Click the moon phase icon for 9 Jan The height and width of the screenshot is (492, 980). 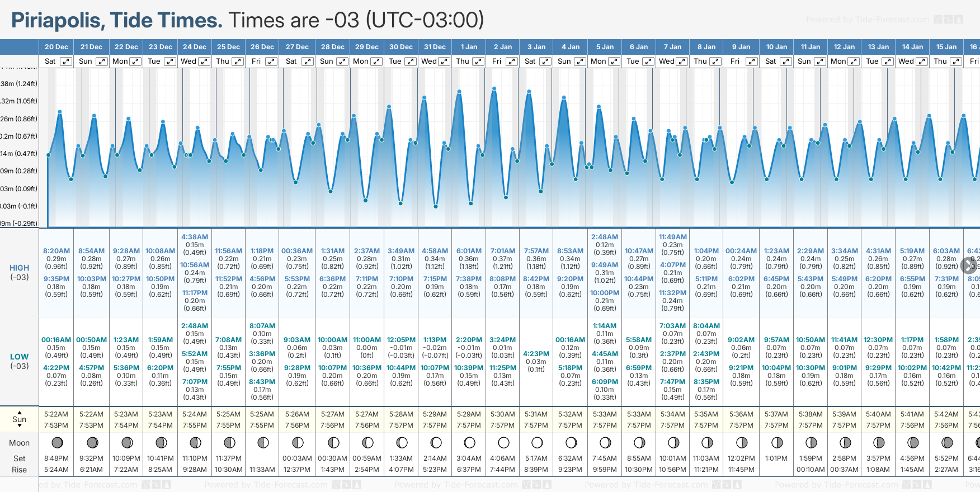coord(742,443)
